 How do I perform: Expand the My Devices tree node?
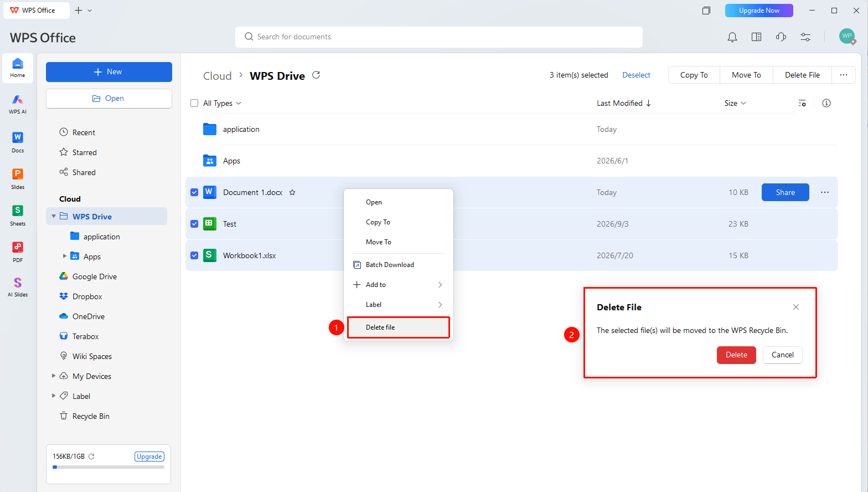(54, 376)
